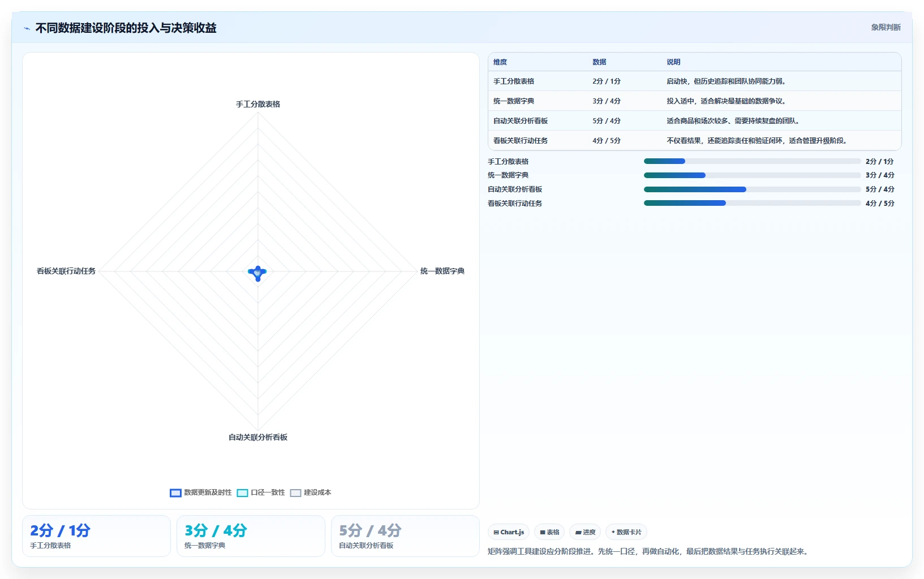The image size is (924, 579).
Task: Toggle the 口径一致性 legend series
Action: 261,492
